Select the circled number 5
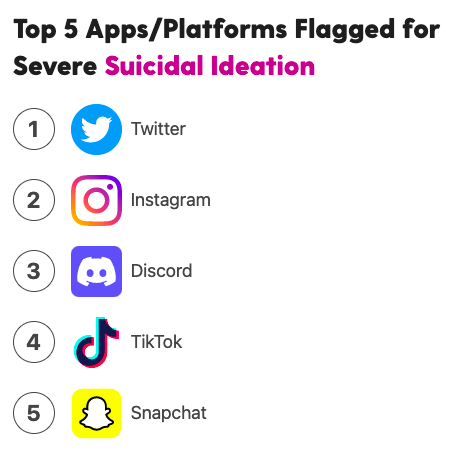Screen dimensions: 463x458 (34, 413)
